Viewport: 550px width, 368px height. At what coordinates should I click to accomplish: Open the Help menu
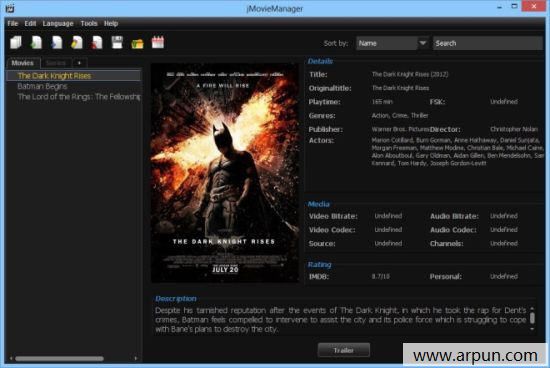[x=111, y=24]
